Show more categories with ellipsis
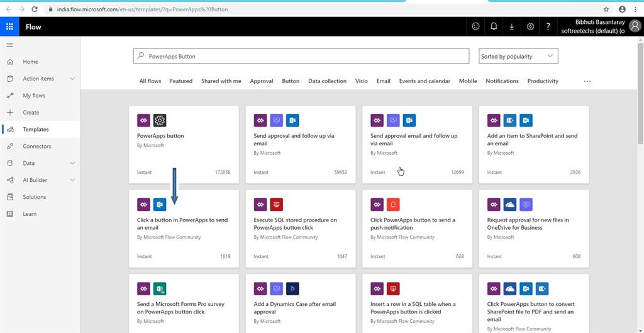 tap(587, 81)
